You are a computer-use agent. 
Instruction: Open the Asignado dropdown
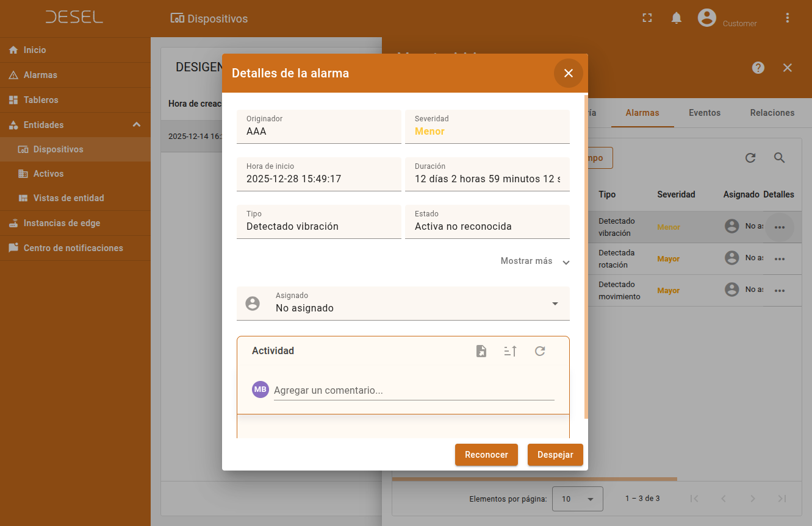point(555,304)
